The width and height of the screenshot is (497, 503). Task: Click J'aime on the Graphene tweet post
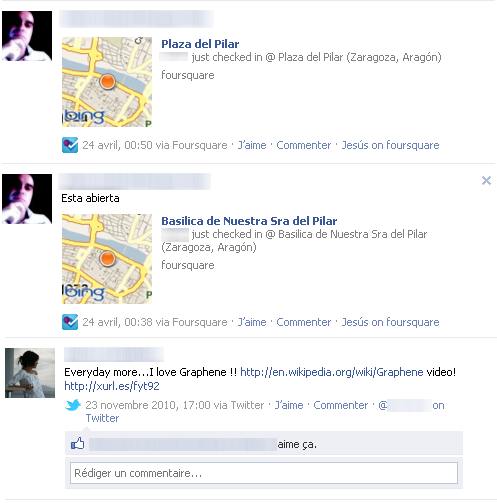click(x=289, y=405)
